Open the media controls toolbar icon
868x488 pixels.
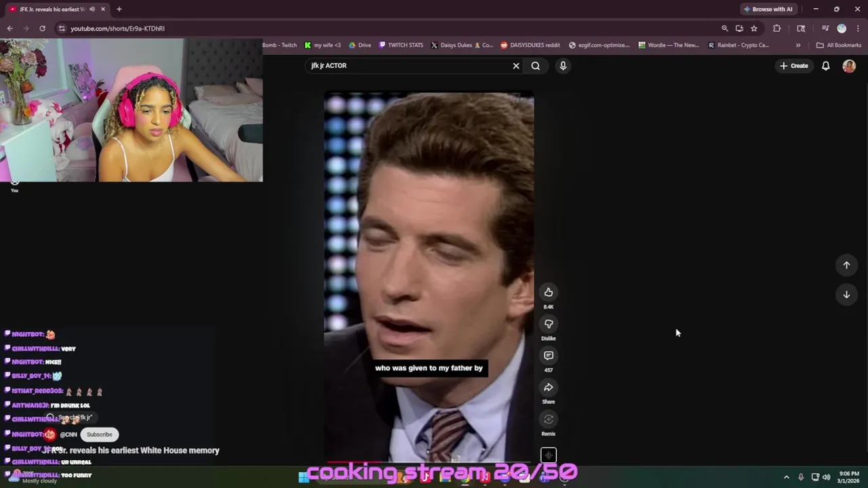coord(825,28)
